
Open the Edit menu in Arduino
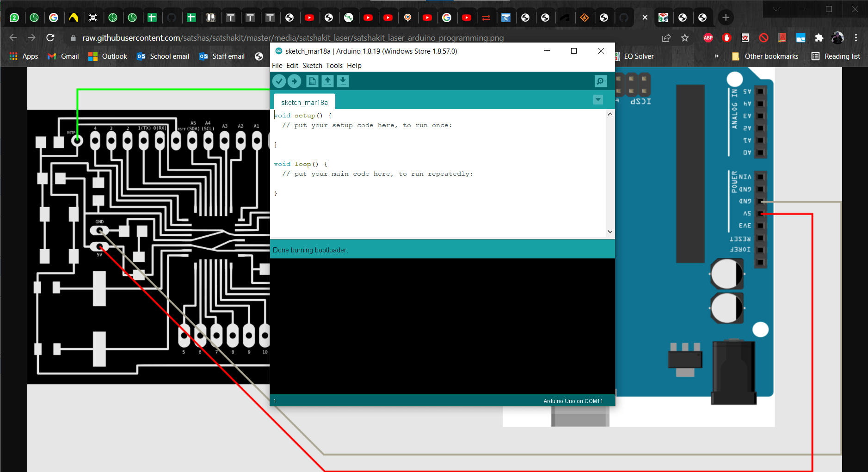click(x=292, y=66)
